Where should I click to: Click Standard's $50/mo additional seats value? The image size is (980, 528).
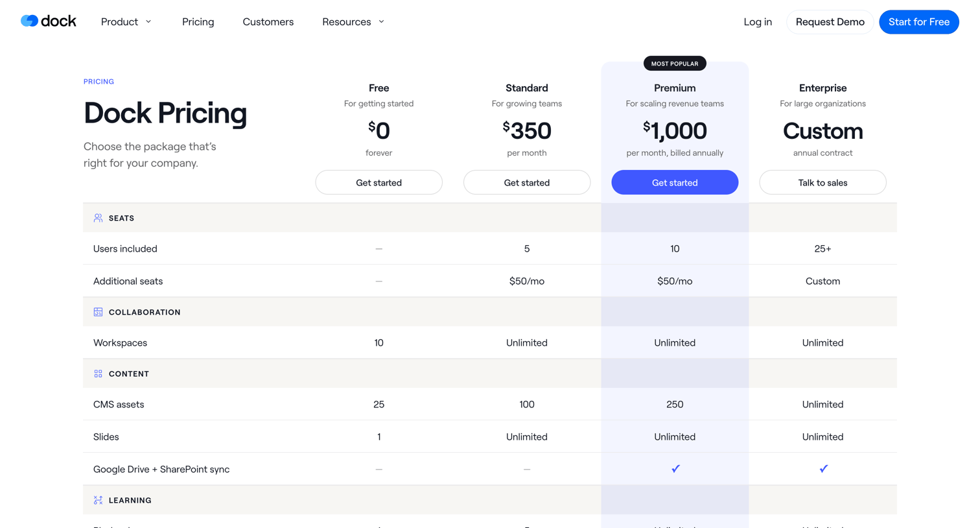(527, 281)
